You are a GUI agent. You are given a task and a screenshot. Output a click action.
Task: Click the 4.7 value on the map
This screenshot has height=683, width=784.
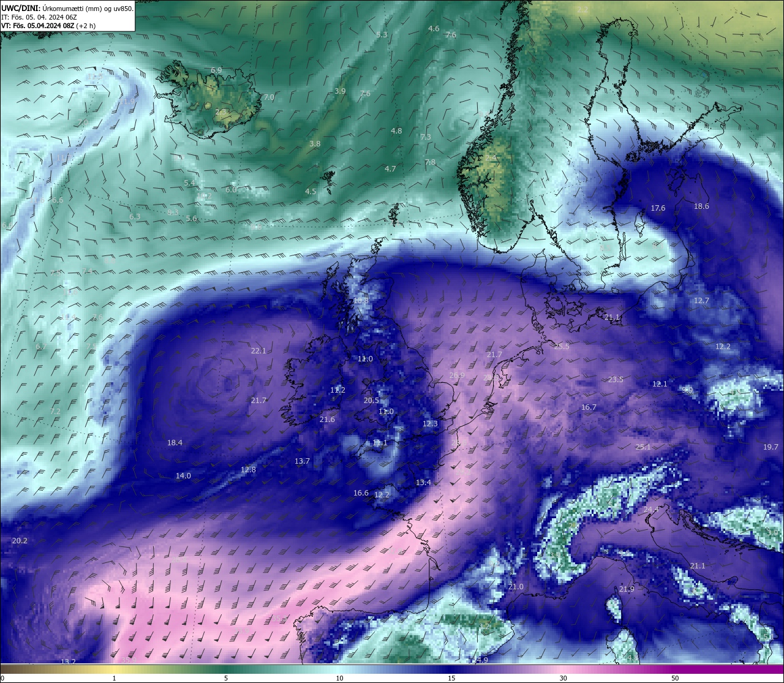(x=390, y=169)
